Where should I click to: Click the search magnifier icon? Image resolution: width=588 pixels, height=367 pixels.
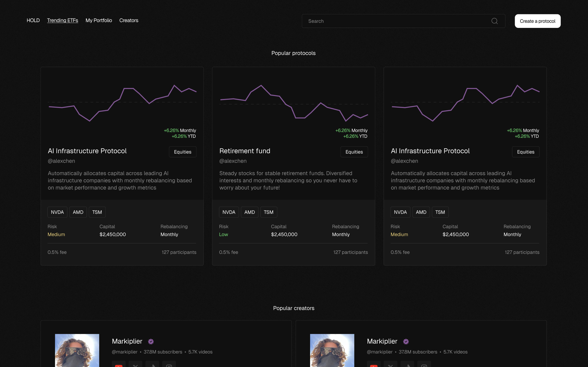pyautogui.click(x=494, y=21)
